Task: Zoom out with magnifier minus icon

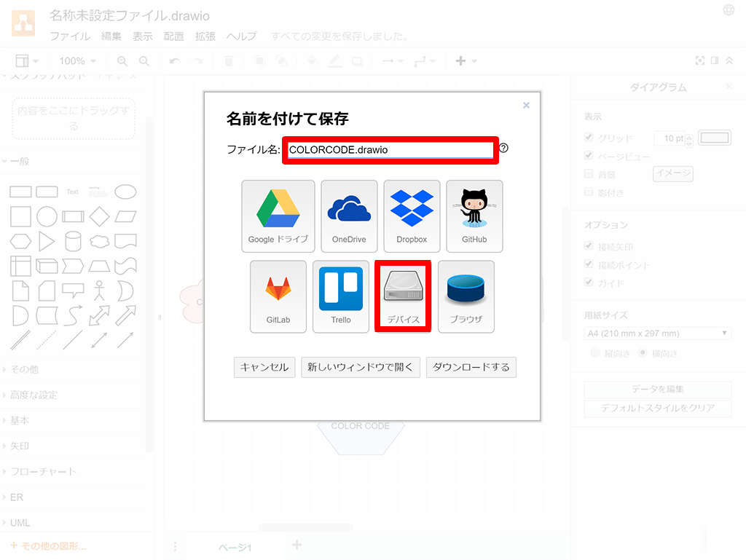Action: pos(144,61)
